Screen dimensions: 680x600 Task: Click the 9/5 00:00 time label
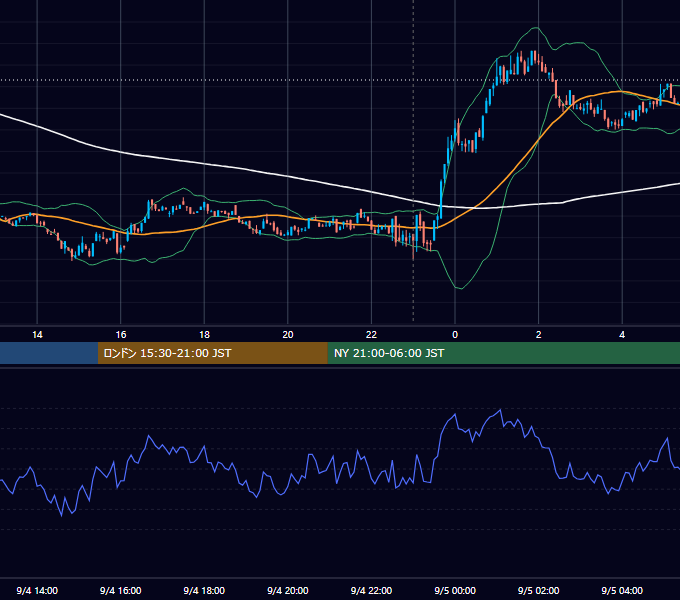(x=455, y=590)
